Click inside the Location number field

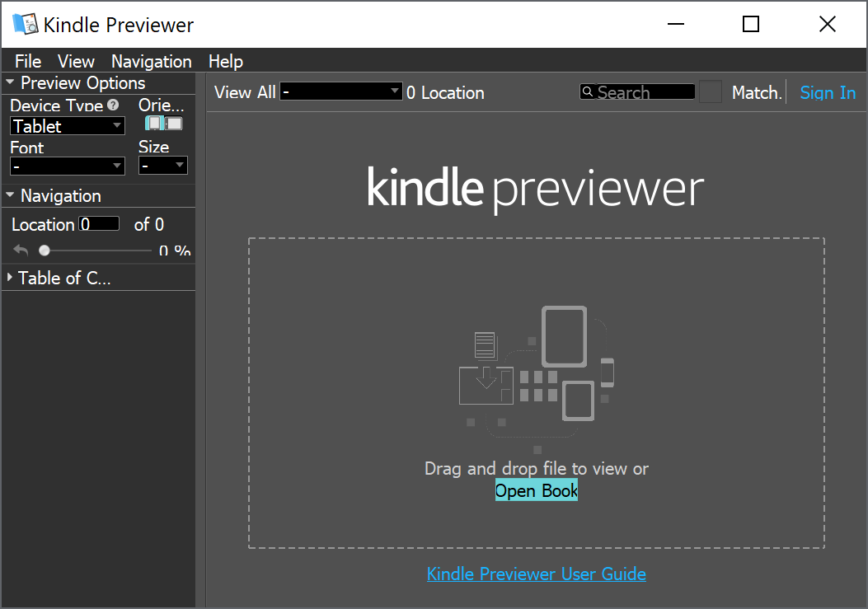click(99, 223)
